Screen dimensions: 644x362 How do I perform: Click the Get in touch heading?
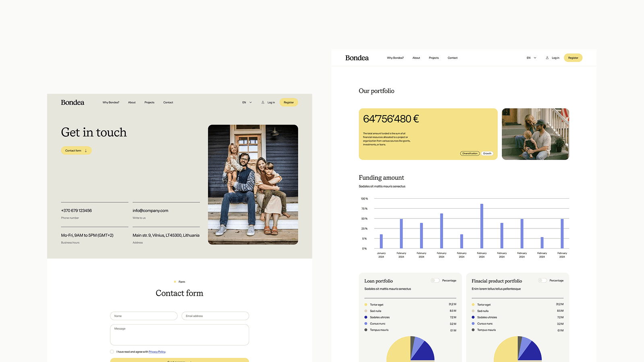[94, 132]
